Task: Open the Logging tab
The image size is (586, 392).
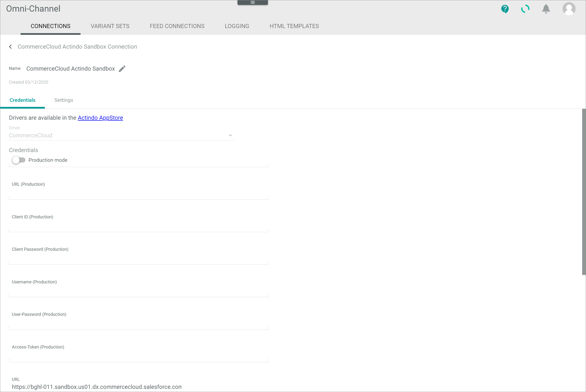Action: coord(237,26)
